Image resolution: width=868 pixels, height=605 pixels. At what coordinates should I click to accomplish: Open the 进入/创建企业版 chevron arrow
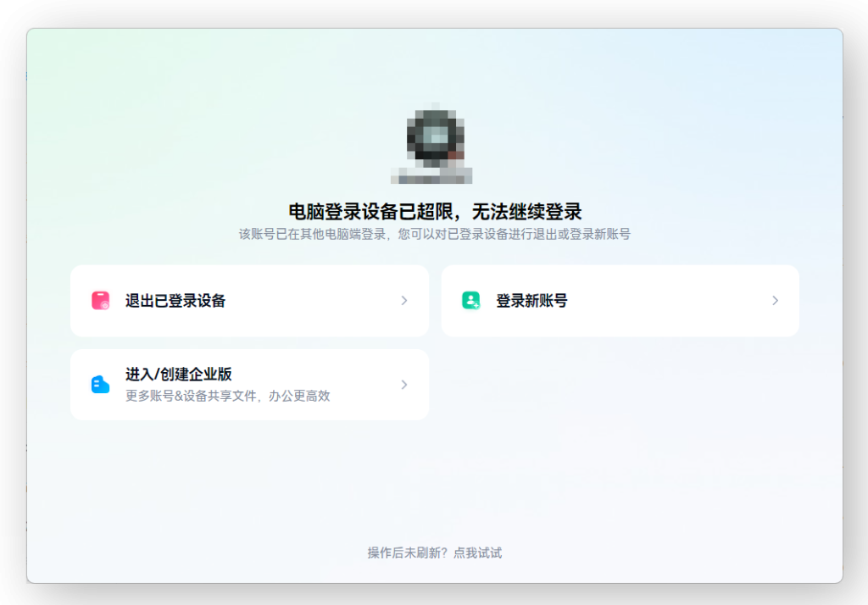[x=404, y=385]
